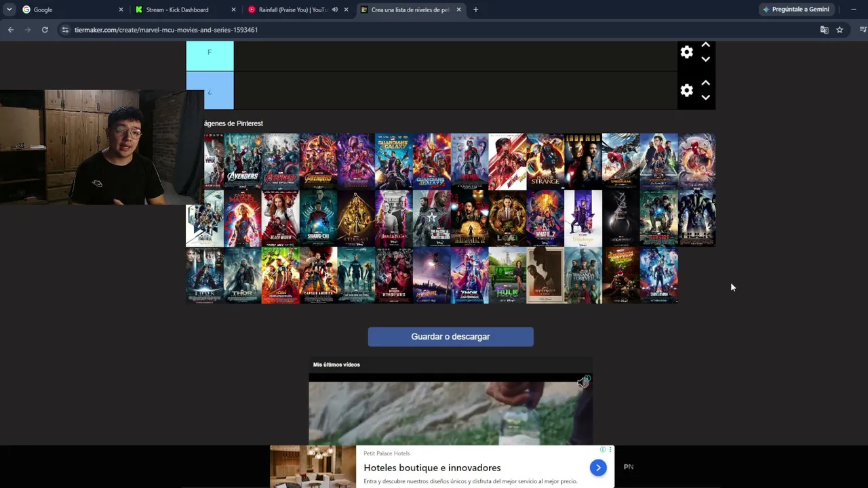868x488 pixels.
Task: Click the cyan F tier label
Action: pyautogui.click(x=210, y=56)
